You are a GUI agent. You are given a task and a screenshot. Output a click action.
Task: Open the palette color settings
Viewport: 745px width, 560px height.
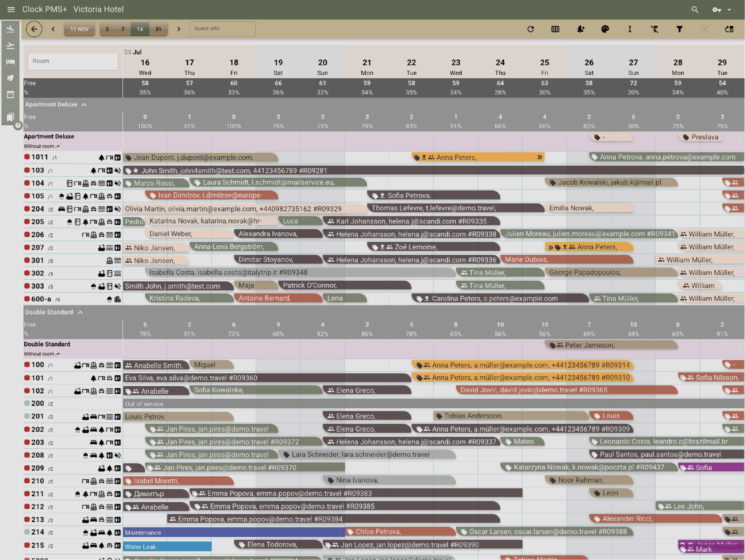tap(605, 29)
